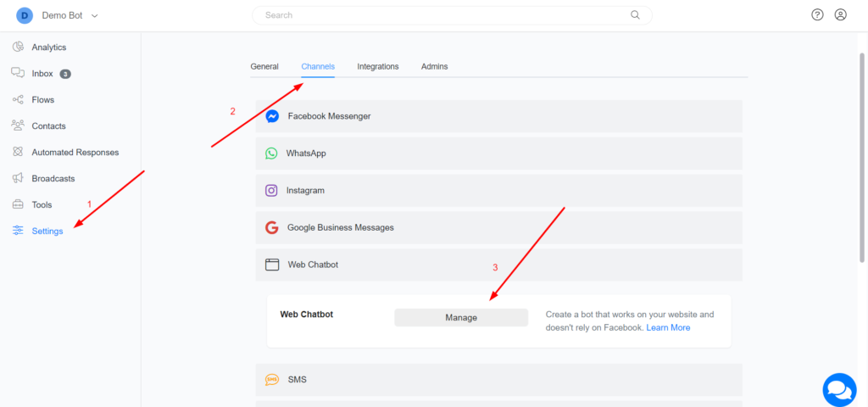
Task: Click the search magnifier icon
Action: pyautogui.click(x=635, y=15)
